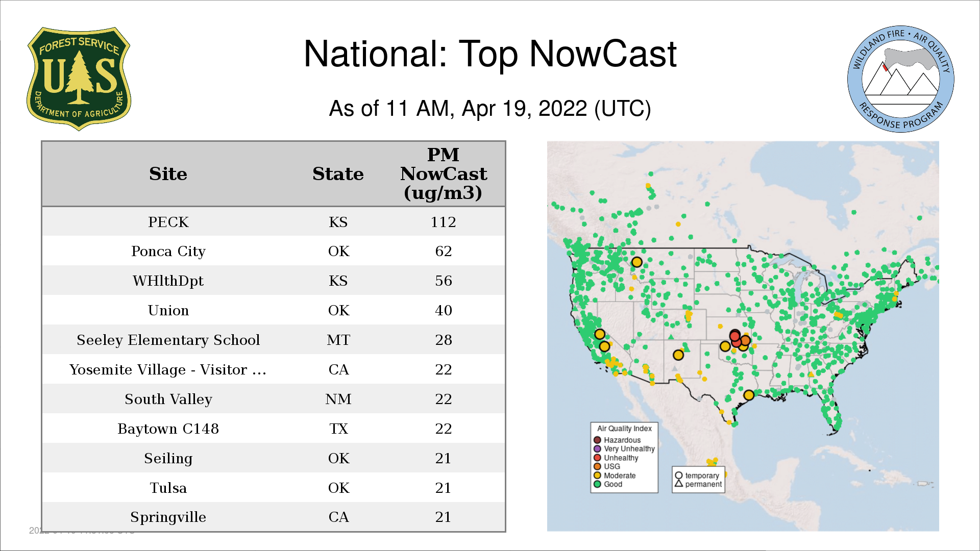Click the temporary circle symbol in legend
The height and width of the screenshot is (551, 980).
point(679,475)
